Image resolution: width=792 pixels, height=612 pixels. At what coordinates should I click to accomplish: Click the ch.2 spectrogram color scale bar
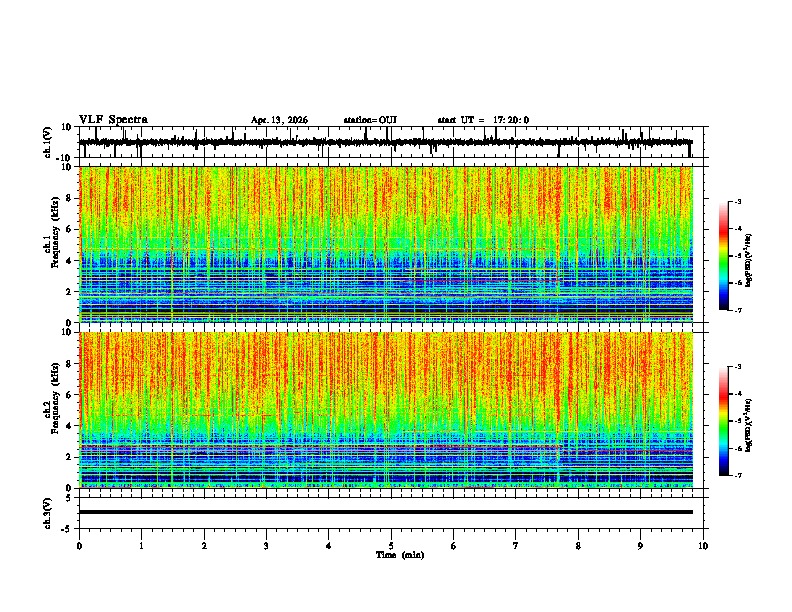pos(724,421)
